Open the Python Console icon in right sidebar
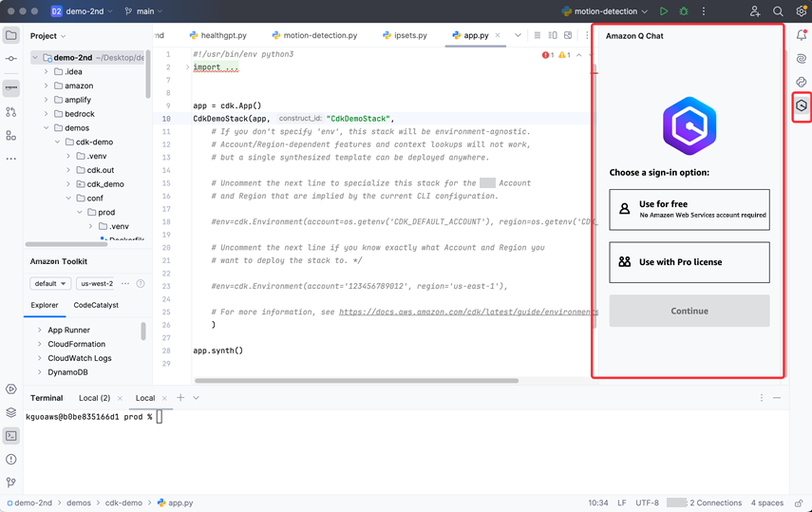812x512 pixels. tap(802, 82)
